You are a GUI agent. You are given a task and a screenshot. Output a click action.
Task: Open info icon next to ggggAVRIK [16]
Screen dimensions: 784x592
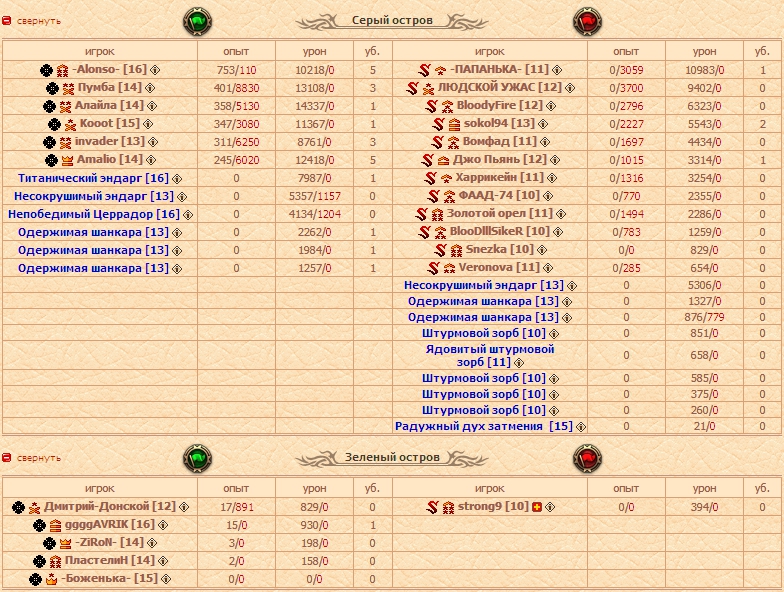tap(163, 525)
